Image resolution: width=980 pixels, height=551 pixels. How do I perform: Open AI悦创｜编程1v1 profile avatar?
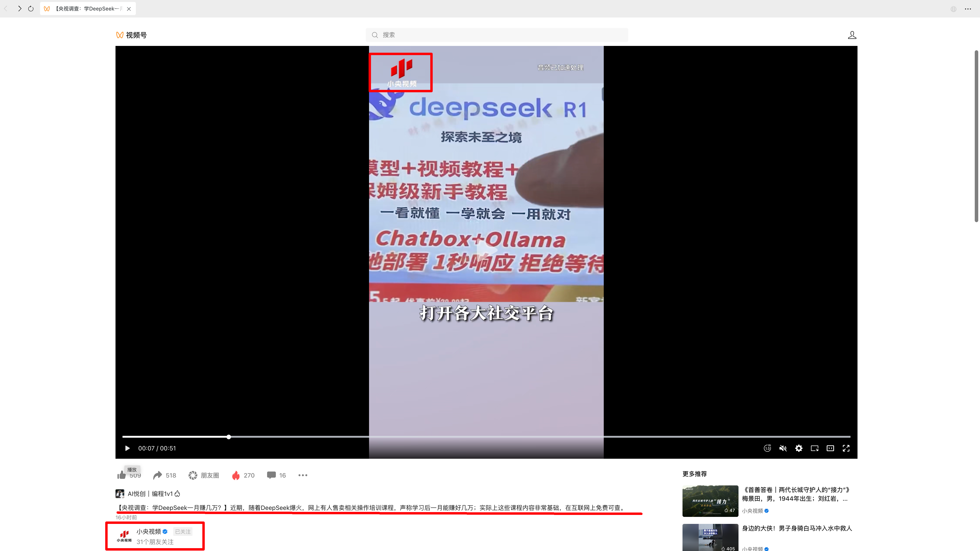pos(120,493)
